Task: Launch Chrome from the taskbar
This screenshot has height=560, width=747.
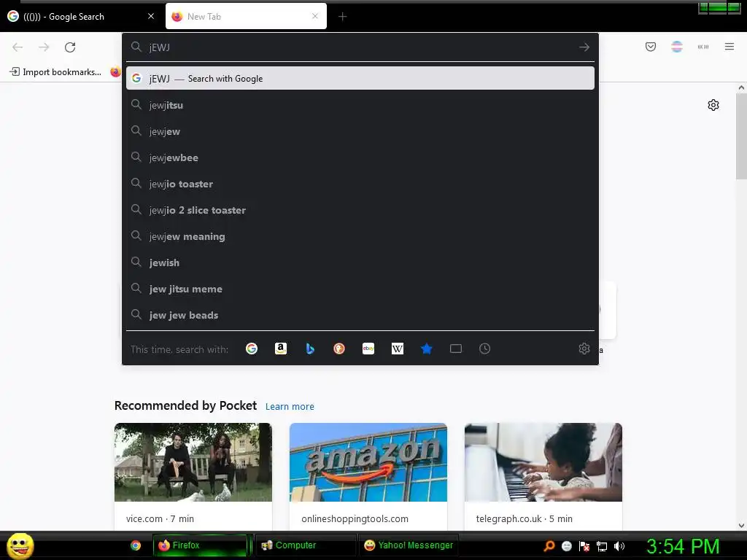Action: (136, 545)
